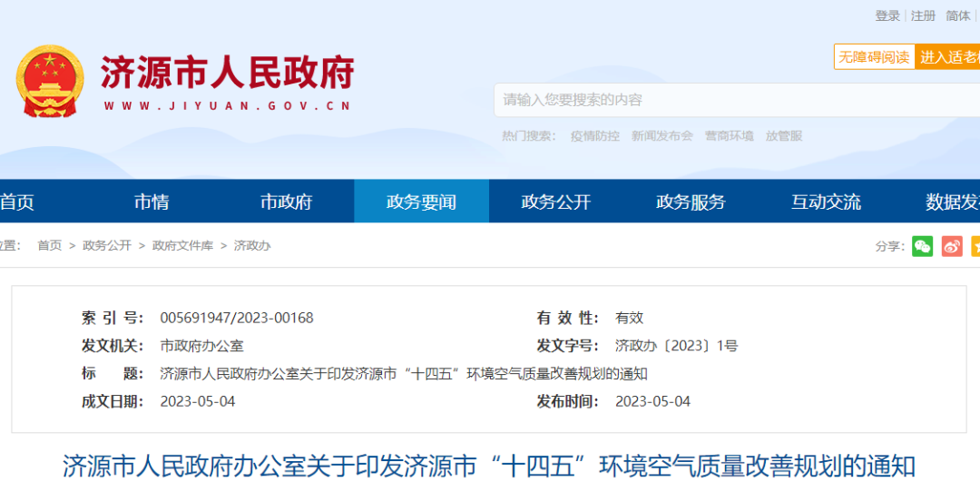The height and width of the screenshot is (502, 980).
Task: Enable 无障碍阅读 accessibility reading mode
Action: 873,57
